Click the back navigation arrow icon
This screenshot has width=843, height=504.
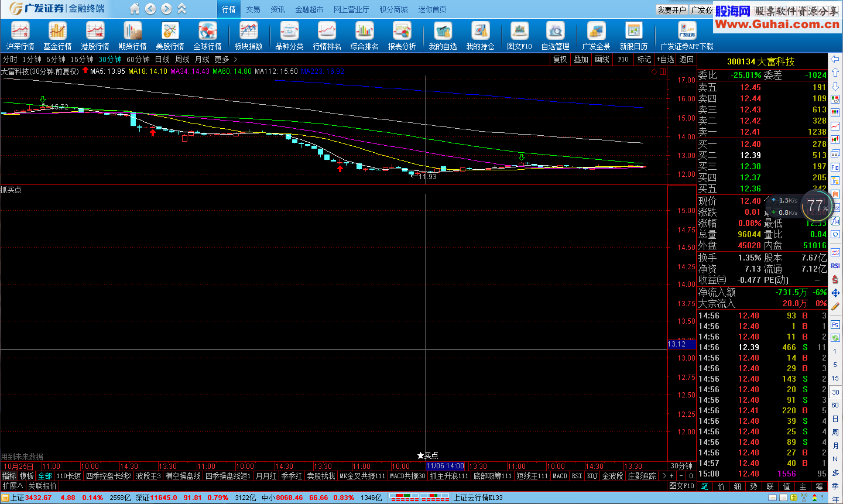click(x=150, y=9)
